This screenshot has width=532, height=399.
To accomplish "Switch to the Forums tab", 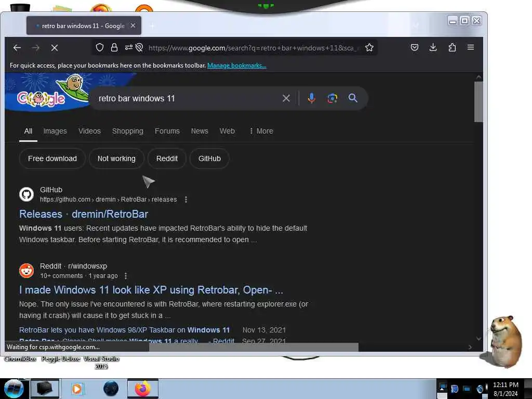I will point(167,131).
